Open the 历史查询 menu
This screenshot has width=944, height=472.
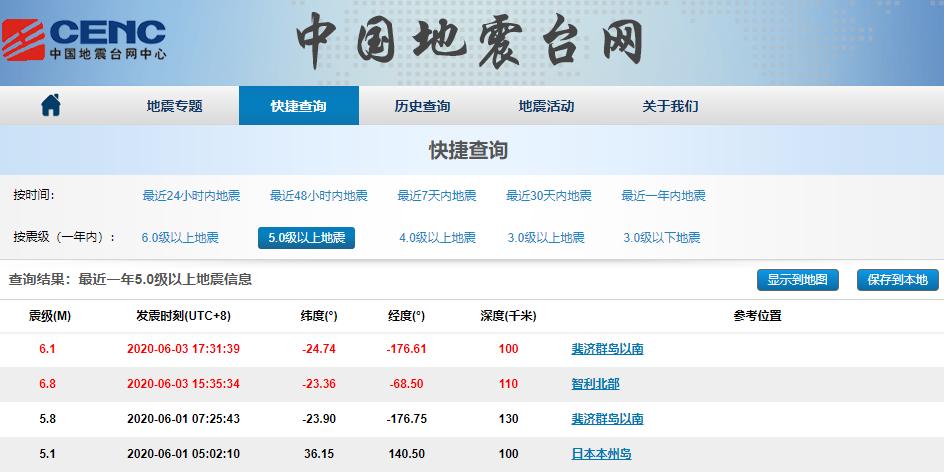click(422, 107)
